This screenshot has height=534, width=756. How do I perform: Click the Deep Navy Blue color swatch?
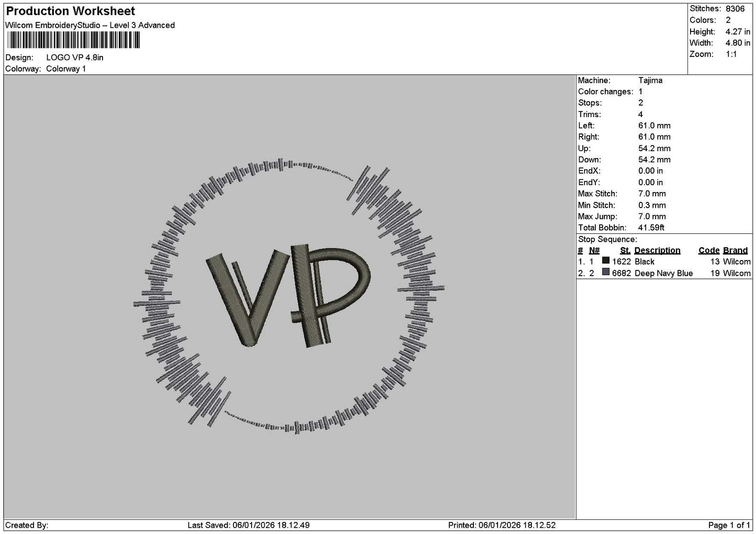click(x=606, y=272)
